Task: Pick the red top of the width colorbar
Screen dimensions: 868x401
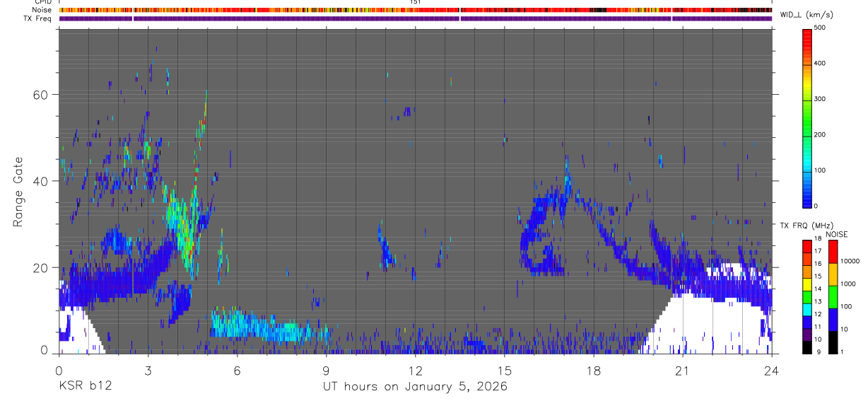Action: 807,35
